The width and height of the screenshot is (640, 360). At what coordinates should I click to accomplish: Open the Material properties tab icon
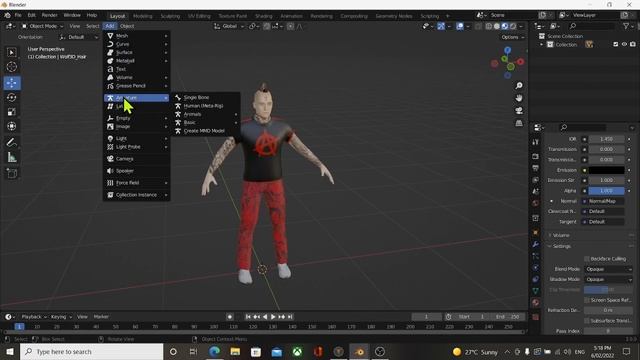coord(535,302)
